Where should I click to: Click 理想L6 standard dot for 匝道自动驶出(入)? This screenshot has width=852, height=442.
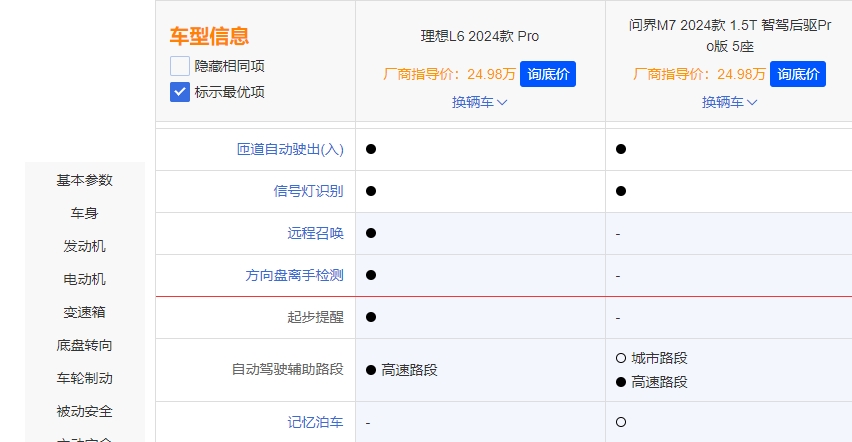[371, 149]
